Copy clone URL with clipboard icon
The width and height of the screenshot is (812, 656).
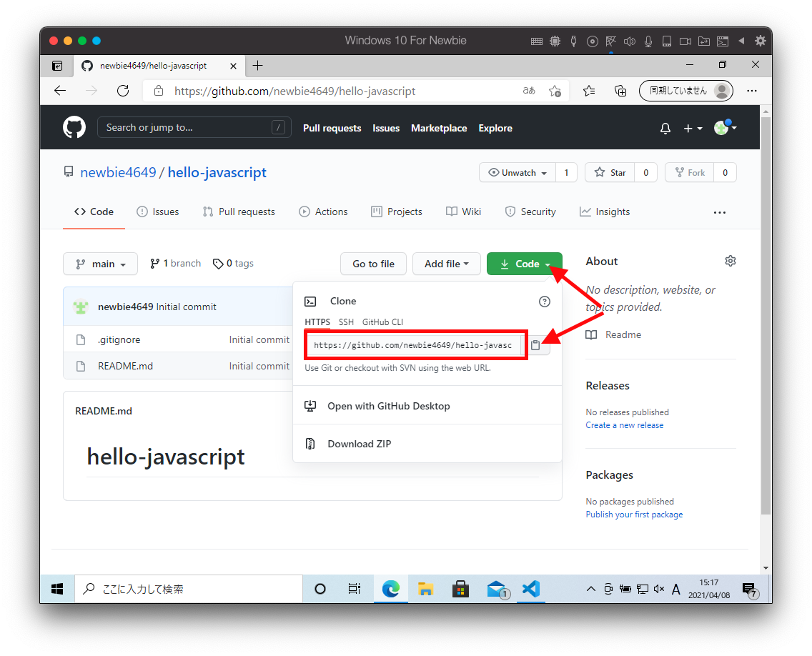535,345
